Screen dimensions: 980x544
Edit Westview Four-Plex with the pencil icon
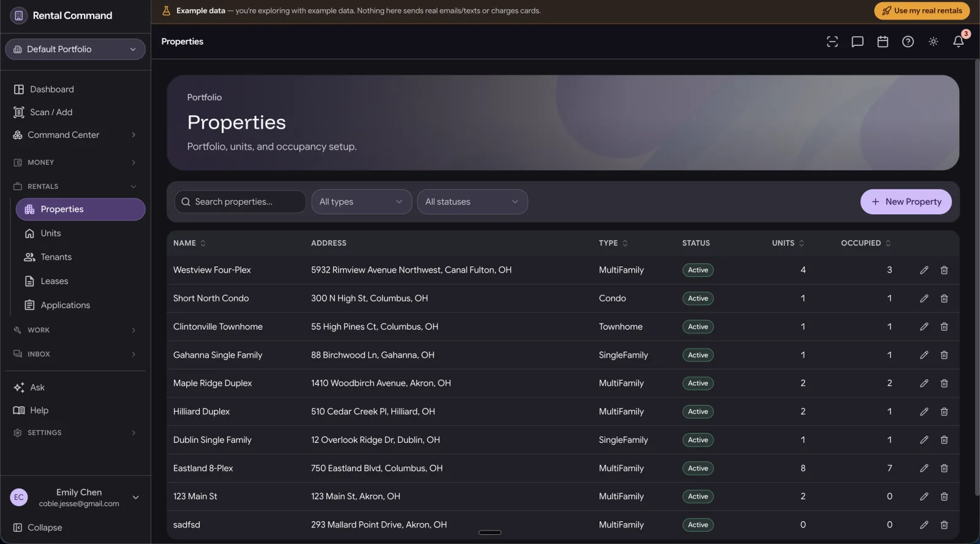click(924, 270)
